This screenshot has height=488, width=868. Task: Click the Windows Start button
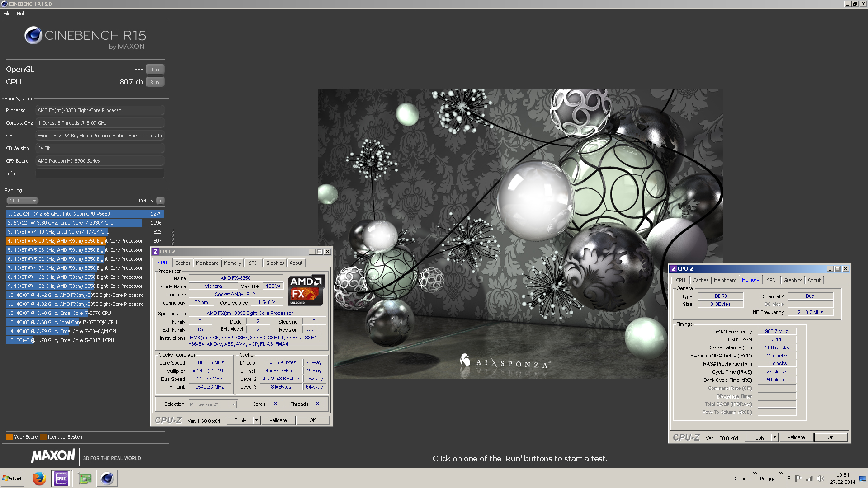(12, 479)
